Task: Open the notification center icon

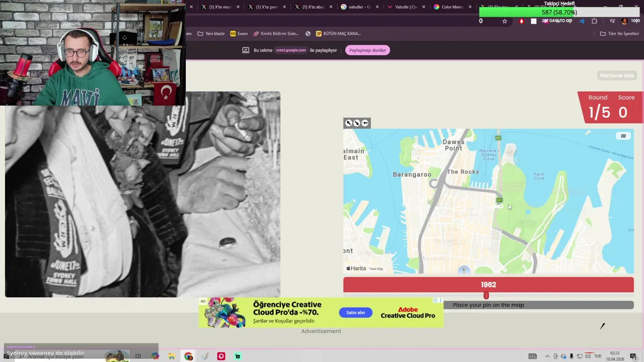Action: 633,356
